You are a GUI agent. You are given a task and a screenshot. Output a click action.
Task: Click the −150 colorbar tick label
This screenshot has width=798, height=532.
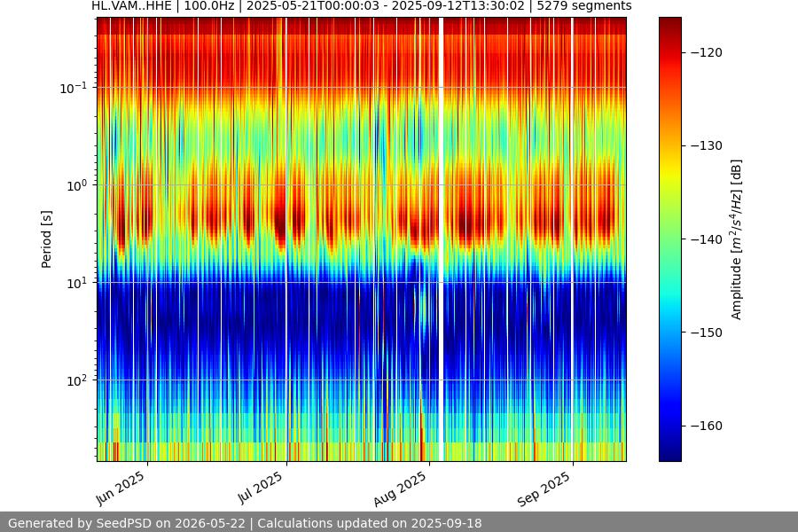tap(707, 332)
